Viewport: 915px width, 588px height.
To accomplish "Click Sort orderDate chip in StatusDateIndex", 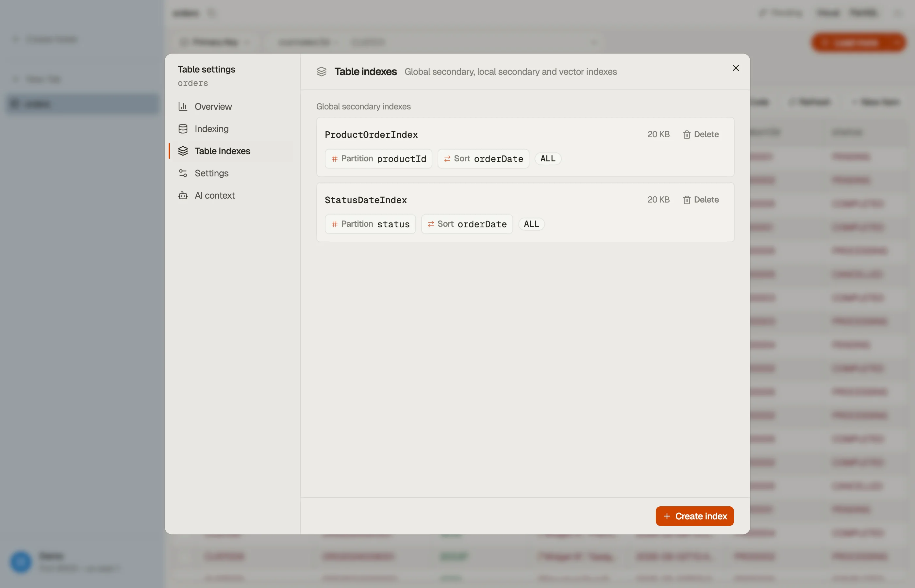I will coord(467,224).
